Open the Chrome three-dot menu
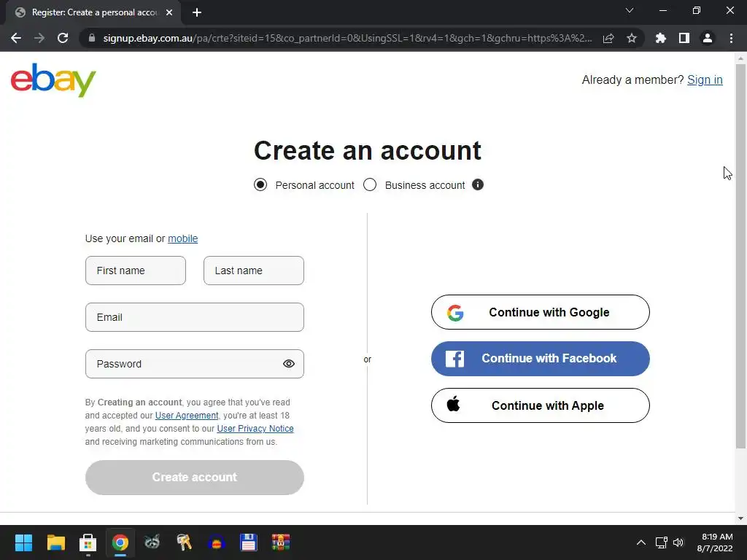 click(731, 38)
